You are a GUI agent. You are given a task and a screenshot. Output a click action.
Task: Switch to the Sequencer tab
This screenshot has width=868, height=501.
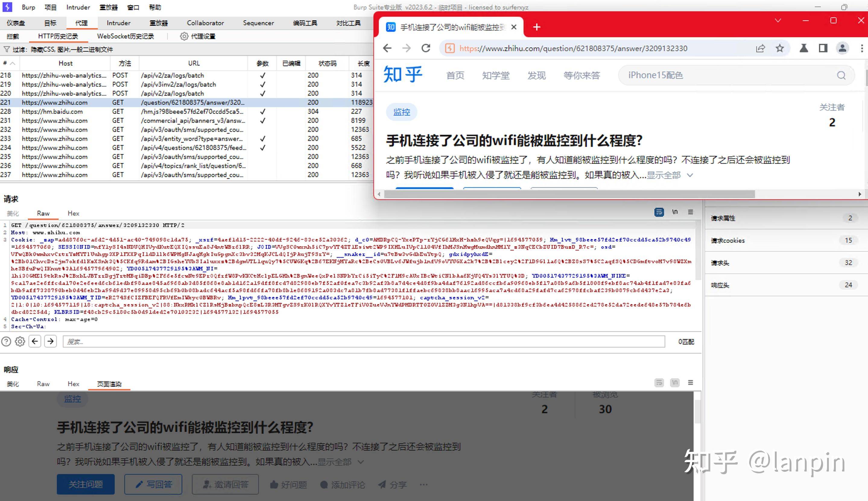pyautogui.click(x=258, y=23)
